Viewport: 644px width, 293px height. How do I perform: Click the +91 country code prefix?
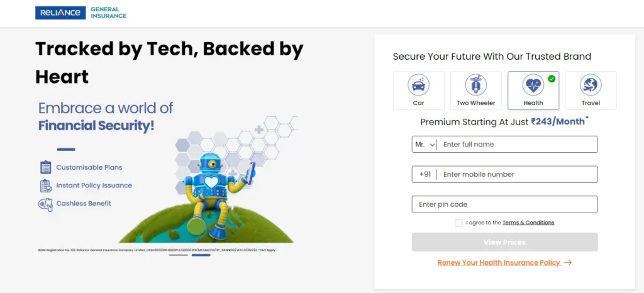tap(425, 174)
